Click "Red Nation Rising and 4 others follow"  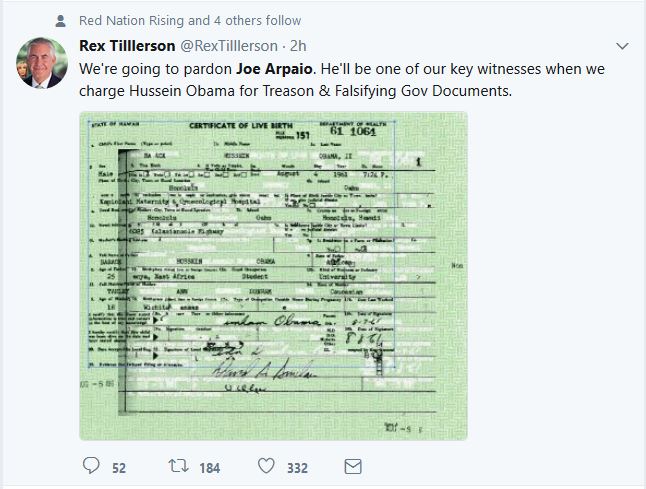[190, 21]
